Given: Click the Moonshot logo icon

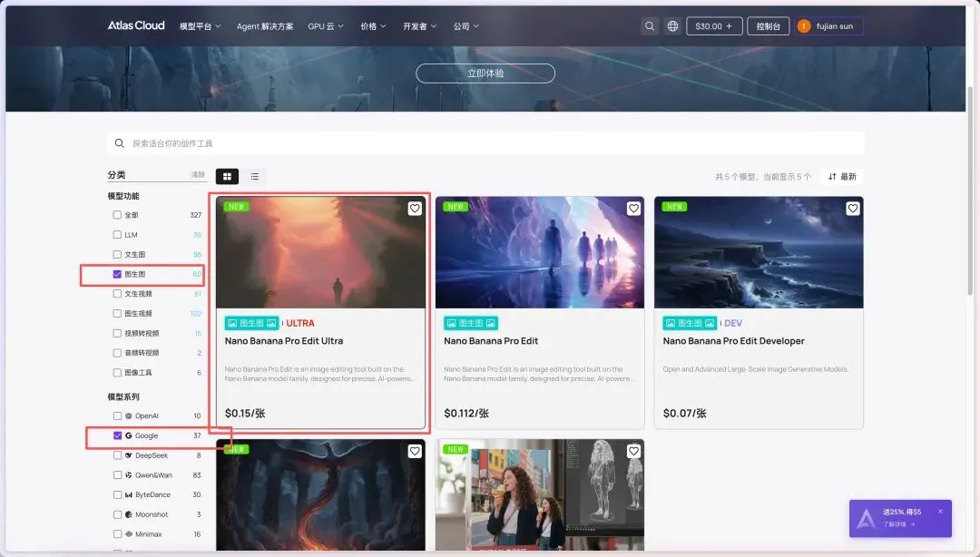Looking at the screenshot, I should [129, 514].
